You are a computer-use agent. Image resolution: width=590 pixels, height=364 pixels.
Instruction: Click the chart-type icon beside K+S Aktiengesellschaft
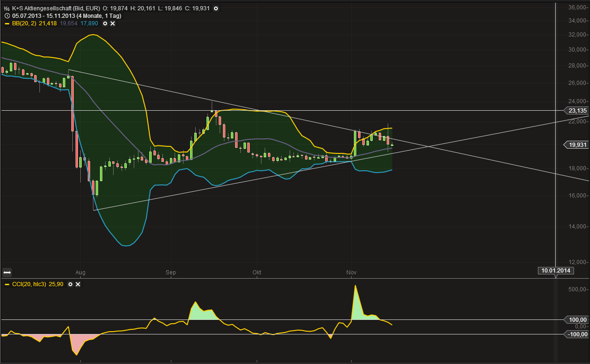pyautogui.click(x=7, y=8)
